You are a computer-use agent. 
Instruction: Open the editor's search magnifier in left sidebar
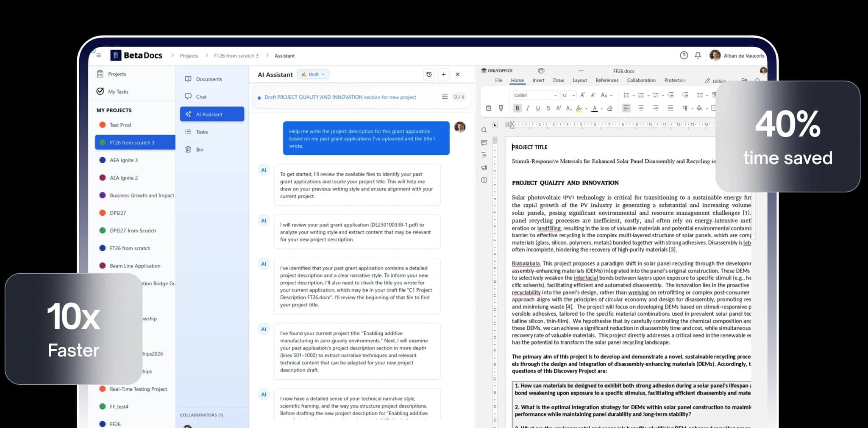[484, 130]
